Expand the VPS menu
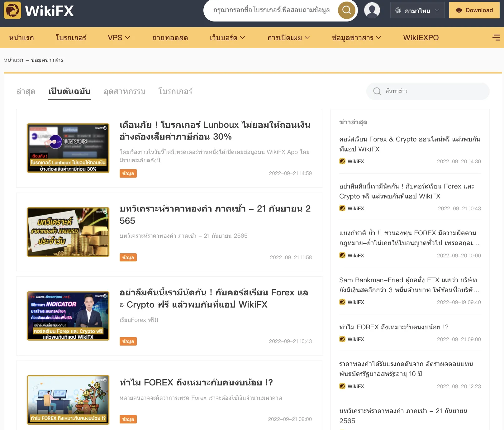This screenshot has height=430, width=504. (119, 38)
